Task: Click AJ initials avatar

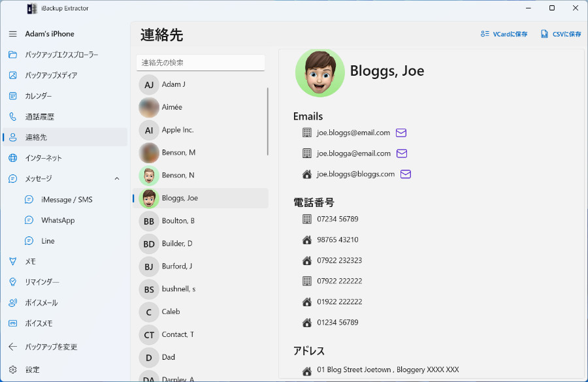Action: (149, 85)
